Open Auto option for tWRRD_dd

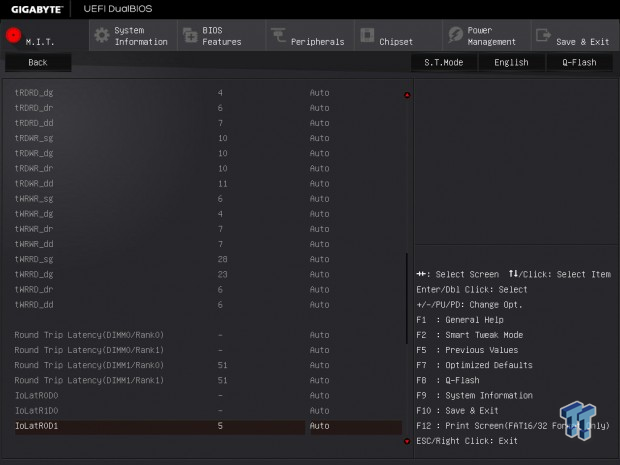coord(319,304)
